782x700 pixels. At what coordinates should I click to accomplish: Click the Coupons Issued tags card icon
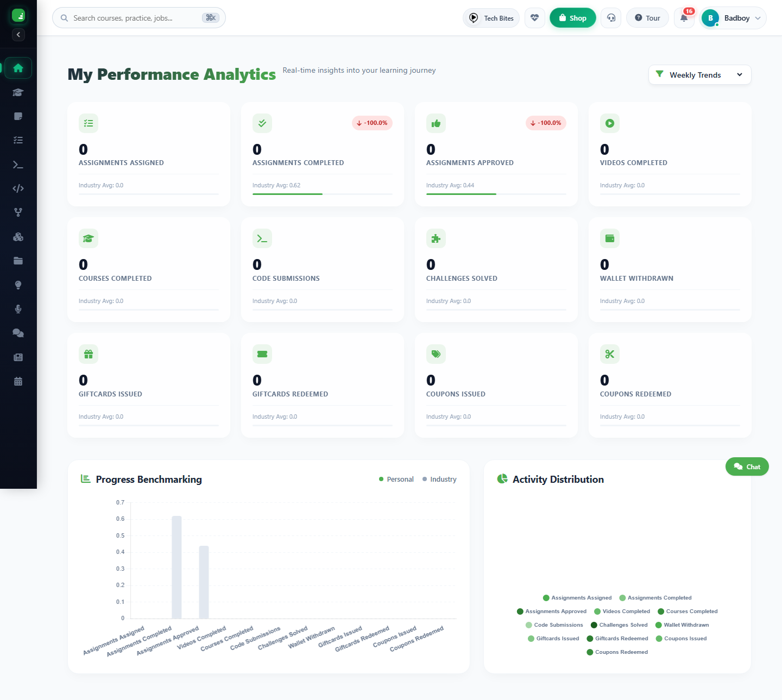coord(436,354)
